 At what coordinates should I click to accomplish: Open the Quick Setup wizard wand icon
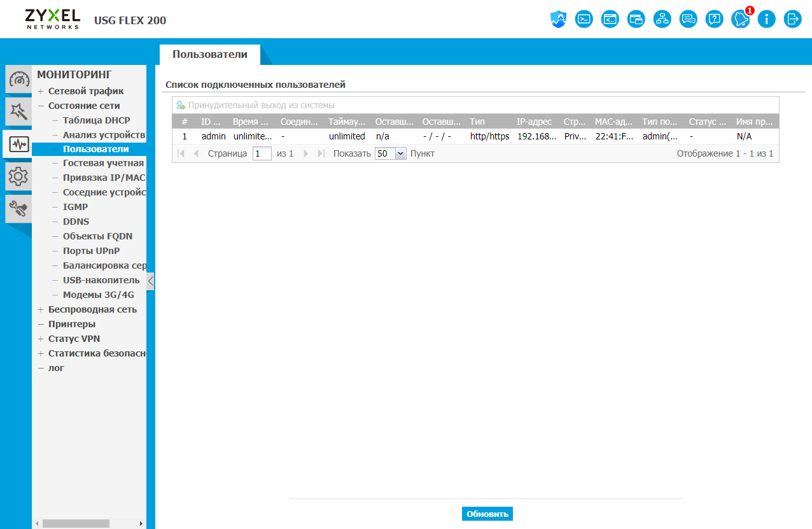tap(18, 112)
